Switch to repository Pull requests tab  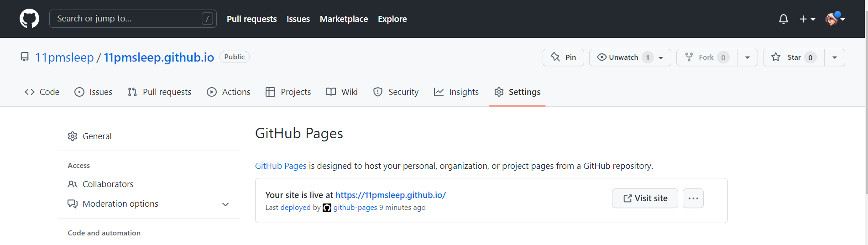click(x=159, y=92)
